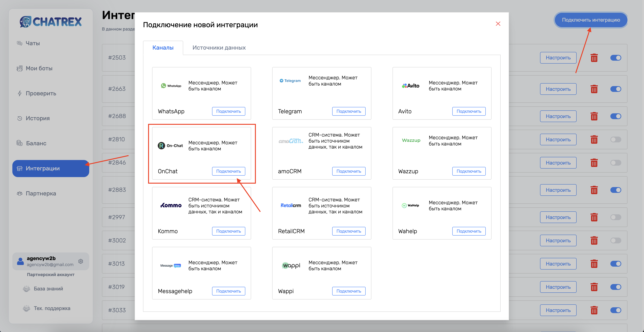Disable the toggle for integration #2688
Screen dimensions: 644x332
click(x=616, y=116)
